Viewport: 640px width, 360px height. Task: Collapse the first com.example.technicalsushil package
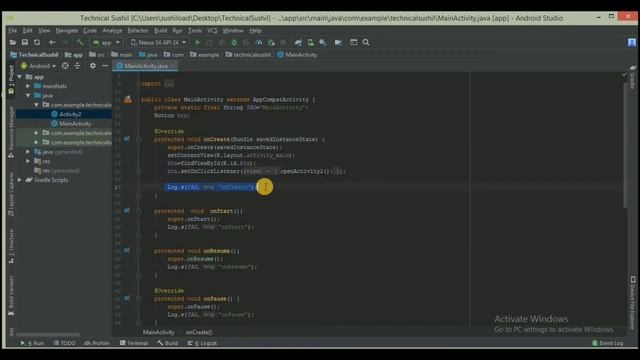click(x=36, y=105)
